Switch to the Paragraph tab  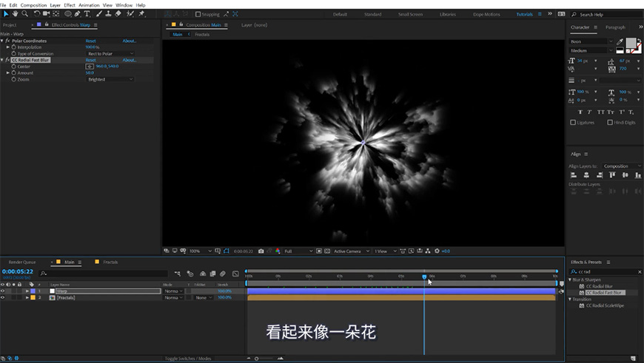(x=615, y=27)
